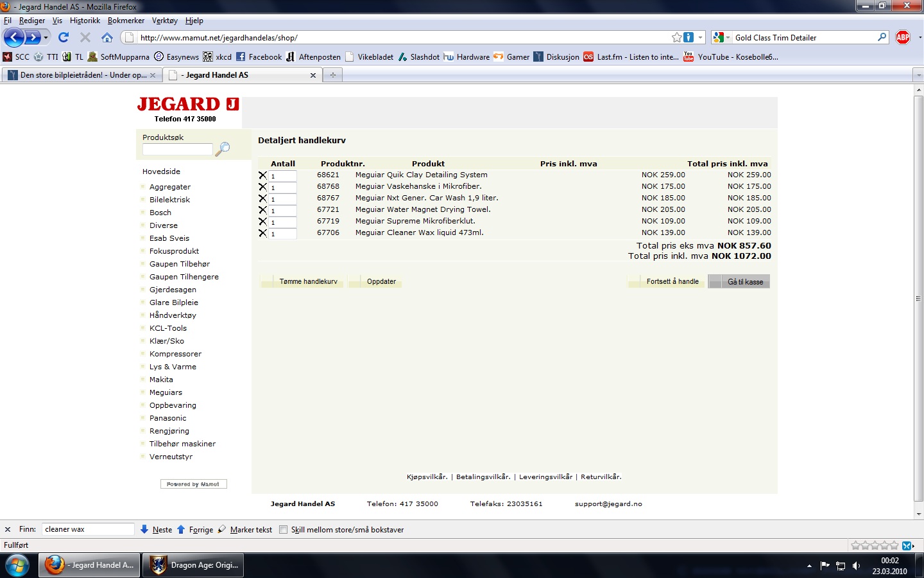This screenshot has height=578, width=924.
Task: Open the Glare Bilpleie category
Action: click(174, 302)
